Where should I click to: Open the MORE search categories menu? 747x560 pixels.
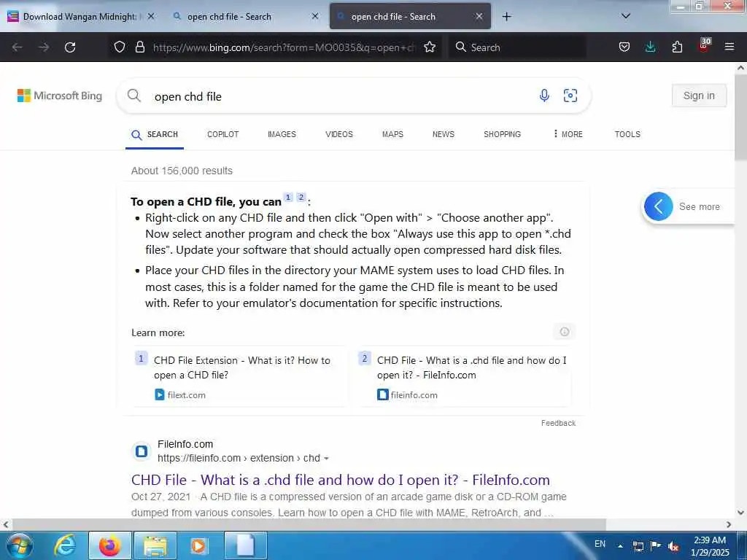tap(568, 134)
